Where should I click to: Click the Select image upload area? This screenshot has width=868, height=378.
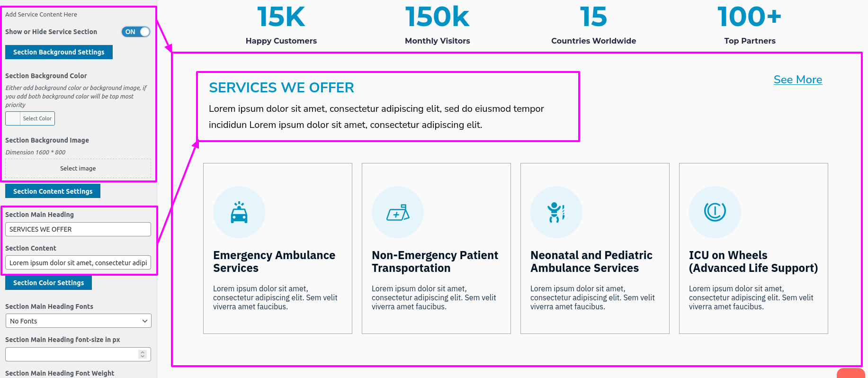click(78, 168)
